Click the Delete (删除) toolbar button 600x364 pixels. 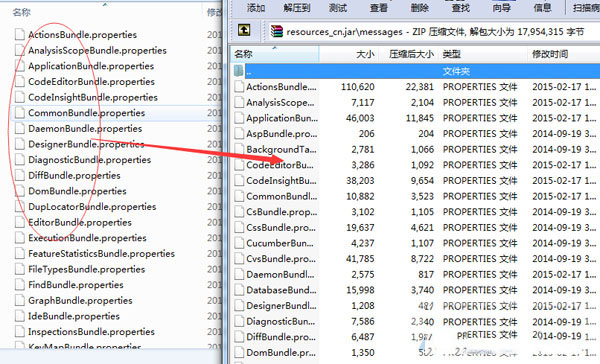tap(420, 7)
